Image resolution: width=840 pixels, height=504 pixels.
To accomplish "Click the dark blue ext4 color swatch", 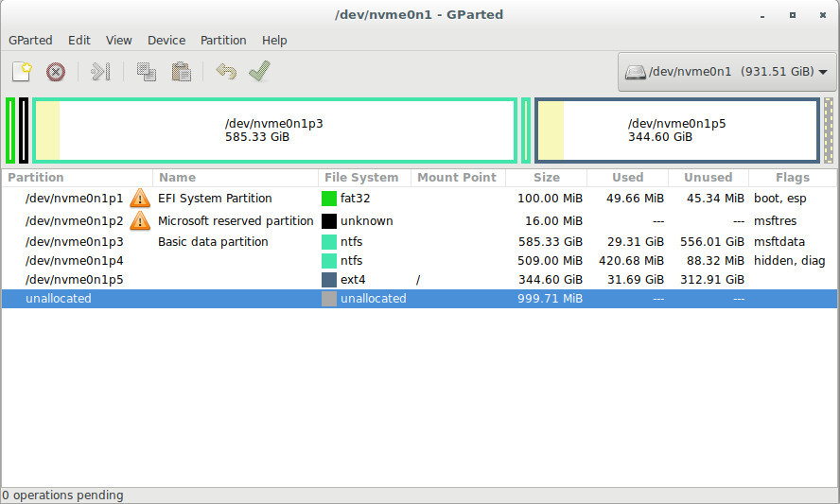I will pyautogui.click(x=329, y=280).
